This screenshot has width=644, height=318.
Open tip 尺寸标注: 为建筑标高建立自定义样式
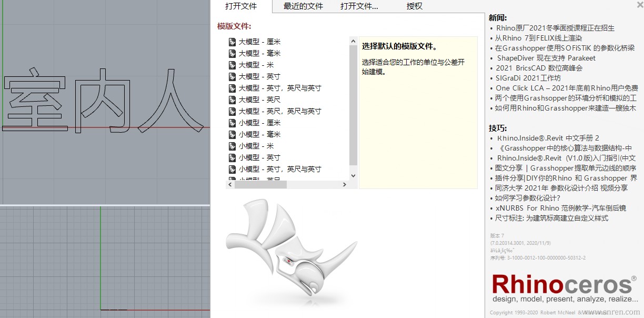[x=552, y=218]
